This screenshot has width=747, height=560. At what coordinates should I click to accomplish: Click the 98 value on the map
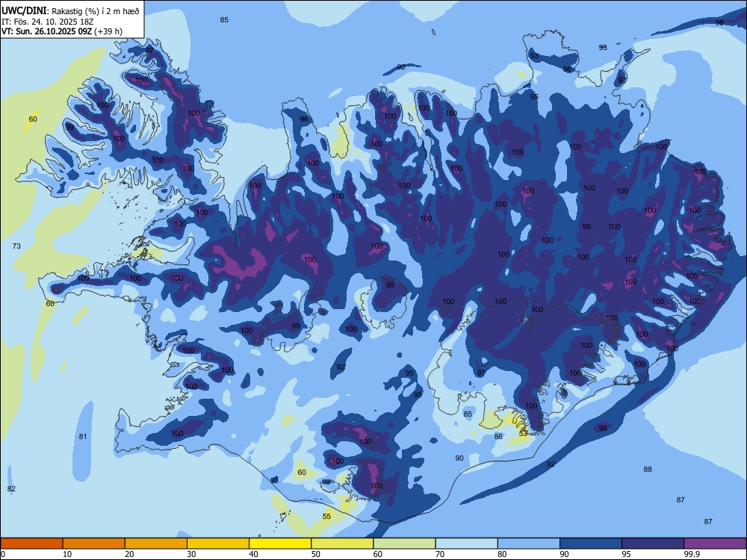pyautogui.click(x=719, y=22)
